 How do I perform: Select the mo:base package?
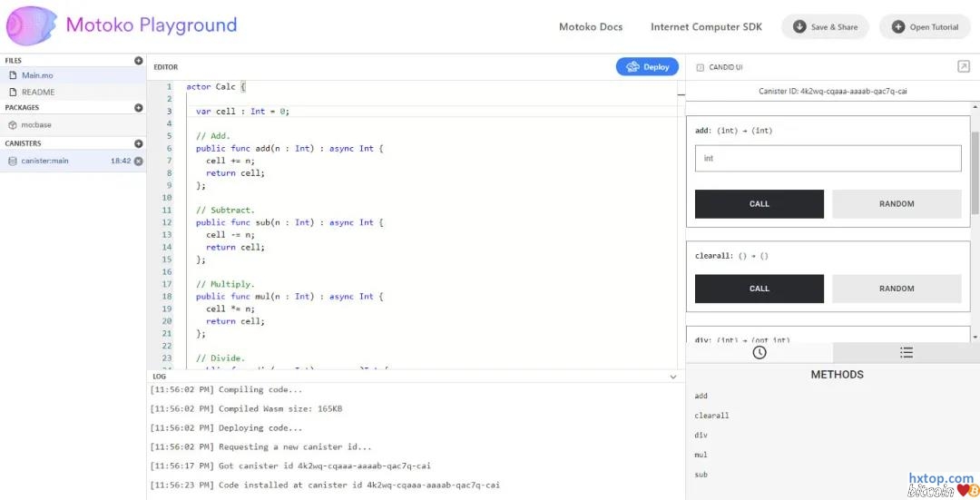point(36,125)
